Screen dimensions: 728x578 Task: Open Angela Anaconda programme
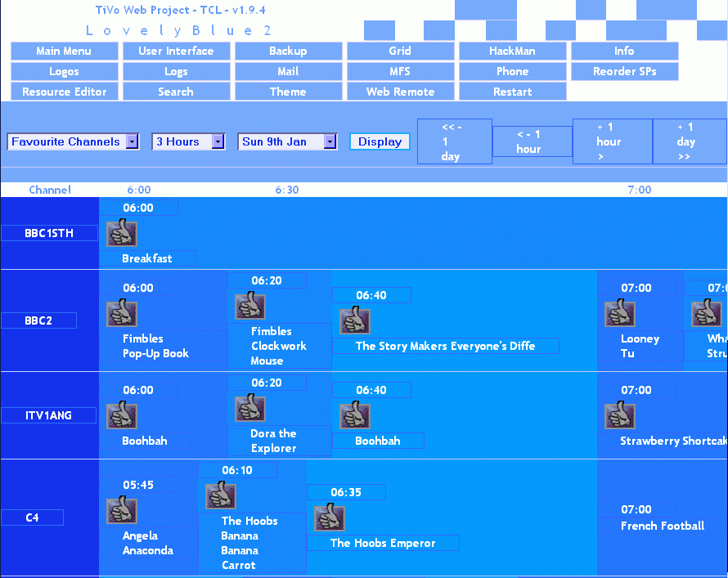[x=147, y=543]
